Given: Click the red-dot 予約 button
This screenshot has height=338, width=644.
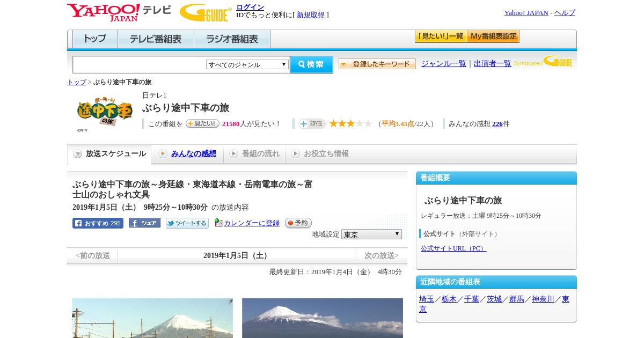Looking at the screenshot, I should click(x=298, y=223).
